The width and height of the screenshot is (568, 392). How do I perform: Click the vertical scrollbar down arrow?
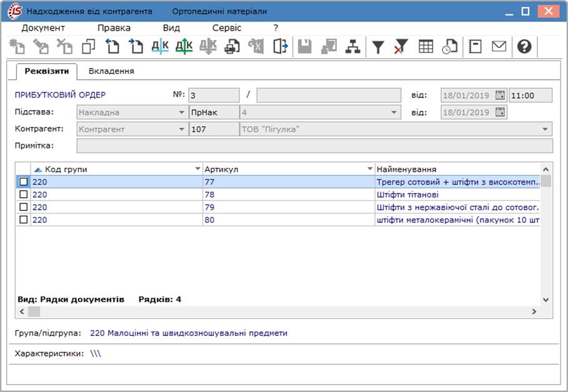tap(546, 300)
